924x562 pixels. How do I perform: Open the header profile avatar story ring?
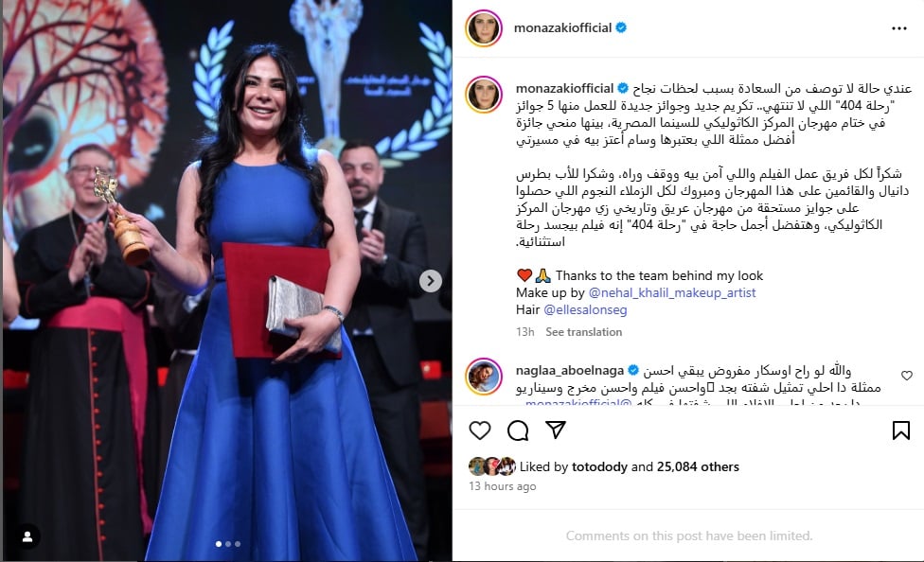point(483,27)
